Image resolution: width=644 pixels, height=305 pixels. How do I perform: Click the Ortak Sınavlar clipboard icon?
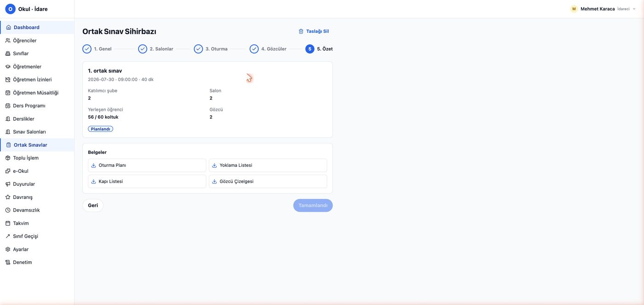pyautogui.click(x=8, y=145)
